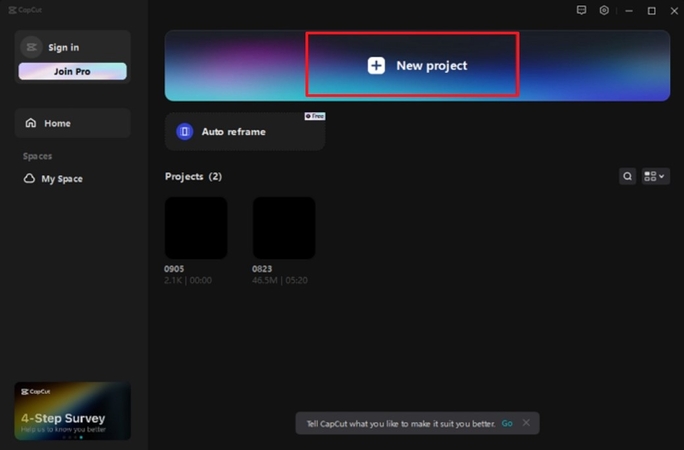Image resolution: width=684 pixels, height=450 pixels.
Task: Click the My Space cloud icon
Action: [x=29, y=178]
